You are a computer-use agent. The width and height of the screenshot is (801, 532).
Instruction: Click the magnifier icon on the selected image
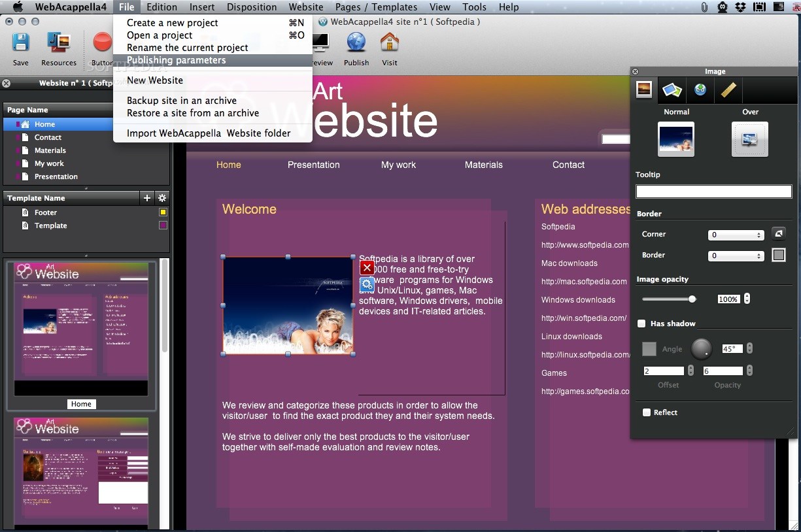click(367, 284)
